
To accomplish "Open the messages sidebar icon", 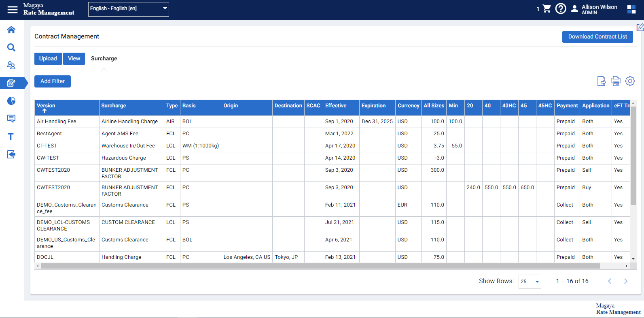I will pos(11,119).
